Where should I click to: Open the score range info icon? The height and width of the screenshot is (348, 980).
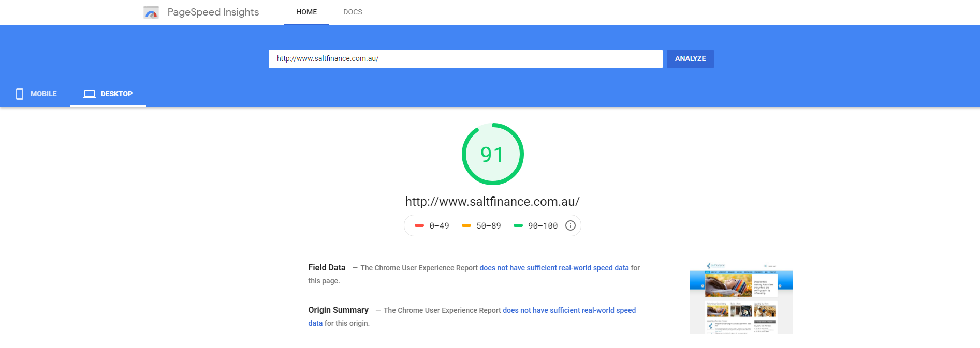coord(571,225)
